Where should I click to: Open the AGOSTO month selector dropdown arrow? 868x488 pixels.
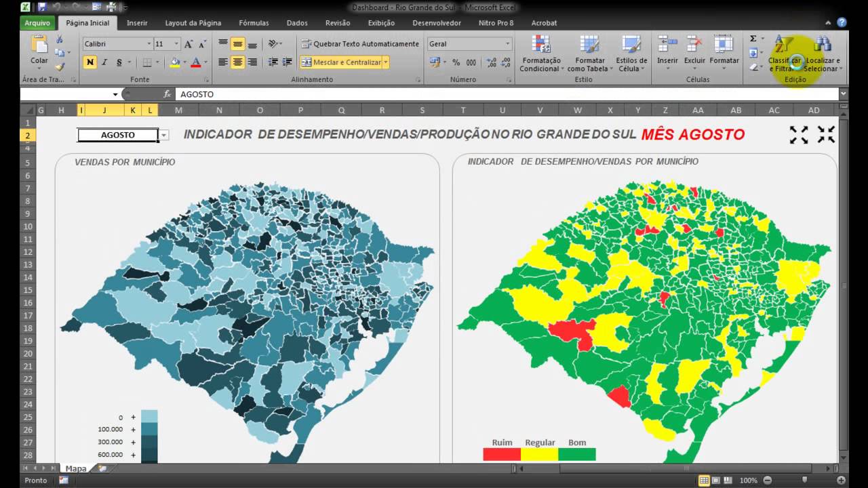(x=164, y=135)
